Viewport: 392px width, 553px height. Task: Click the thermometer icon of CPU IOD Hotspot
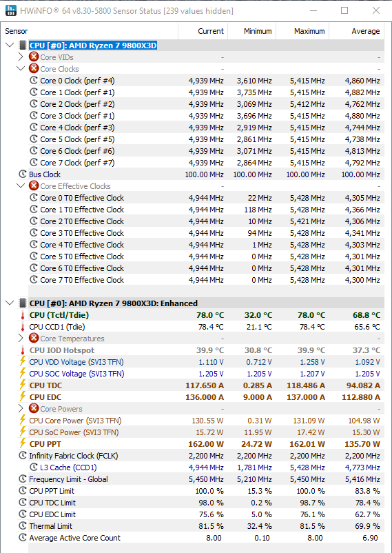click(23, 350)
